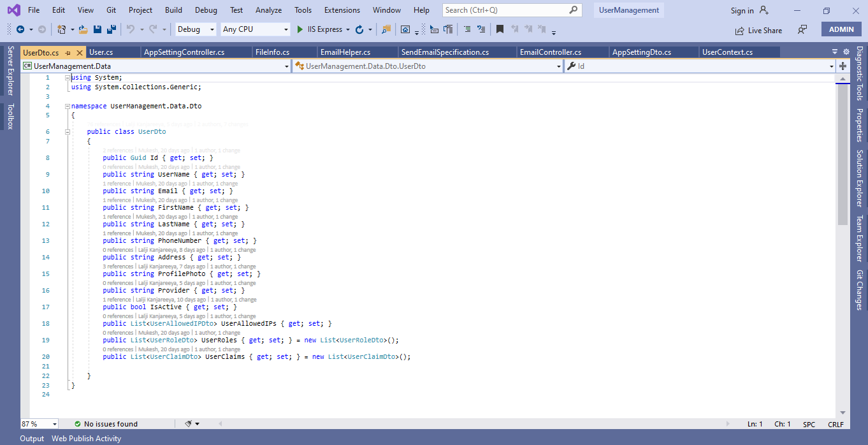Click the Live Share icon
868x445 pixels.
[x=740, y=31]
